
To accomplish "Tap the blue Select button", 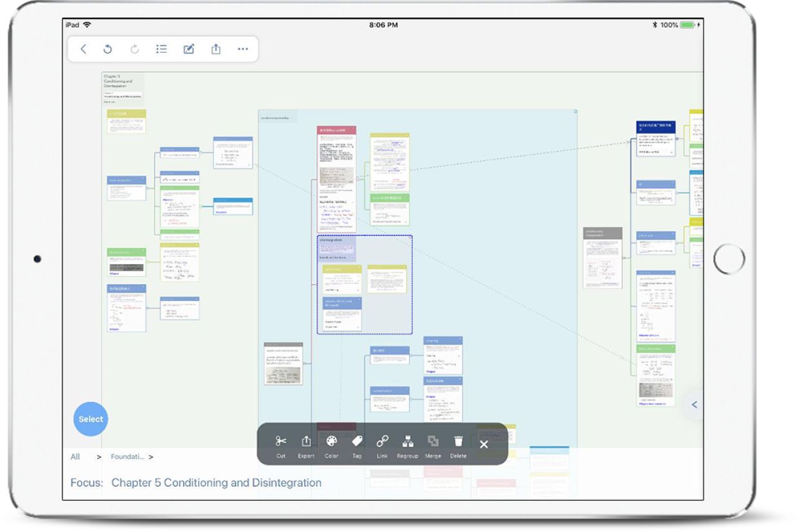I will (91, 419).
